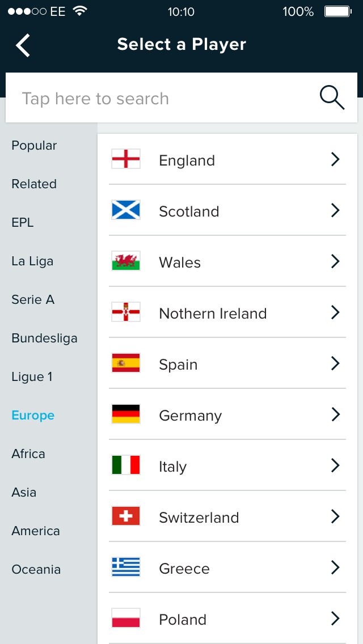The height and width of the screenshot is (644, 363).
Task: Select the Scotland list entry
Action: pos(227,211)
